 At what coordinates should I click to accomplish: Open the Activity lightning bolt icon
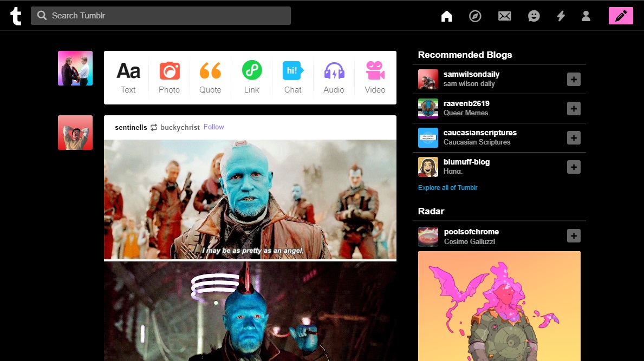tap(561, 16)
